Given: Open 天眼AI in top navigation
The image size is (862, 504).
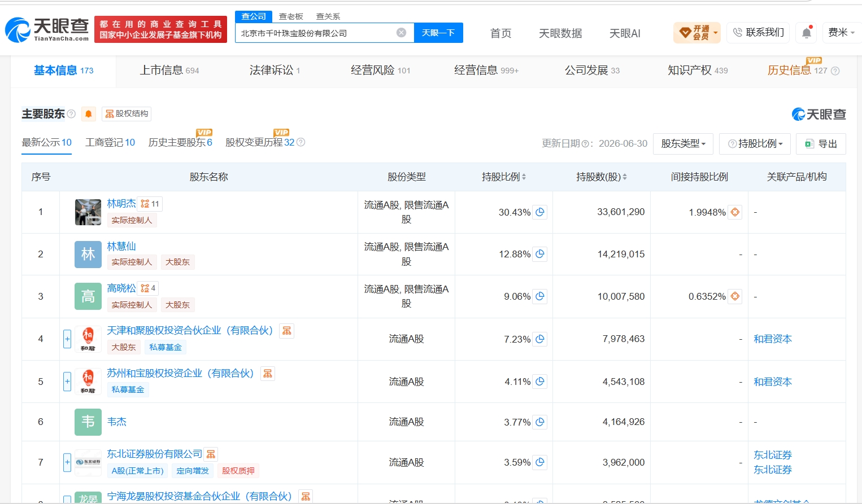Looking at the screenshot, I should coord(625,33).
